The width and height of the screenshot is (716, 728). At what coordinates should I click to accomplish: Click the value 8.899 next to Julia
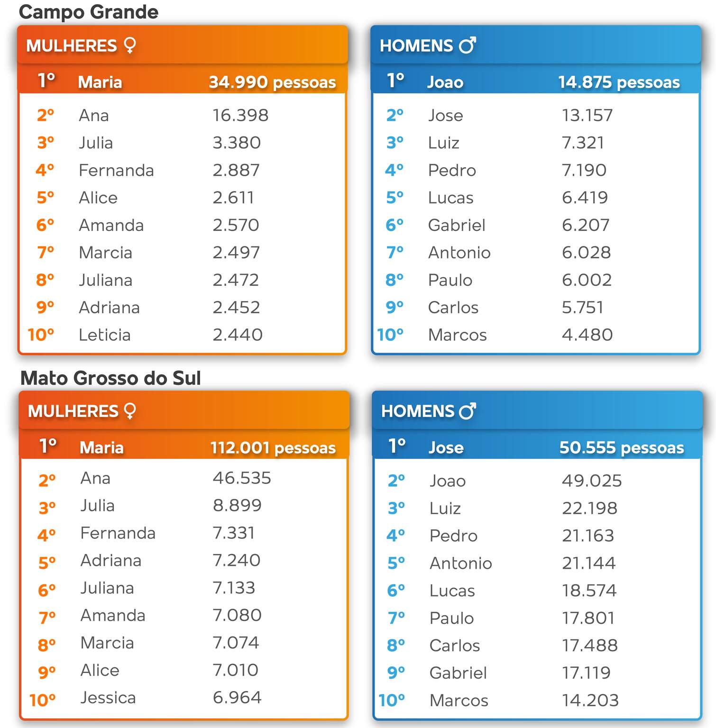237,505
